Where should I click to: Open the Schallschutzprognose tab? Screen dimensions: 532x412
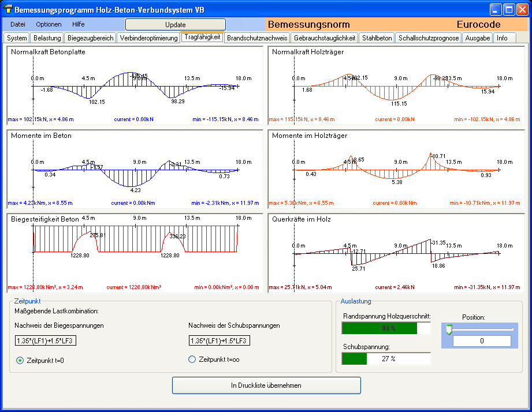click(429, 38)
